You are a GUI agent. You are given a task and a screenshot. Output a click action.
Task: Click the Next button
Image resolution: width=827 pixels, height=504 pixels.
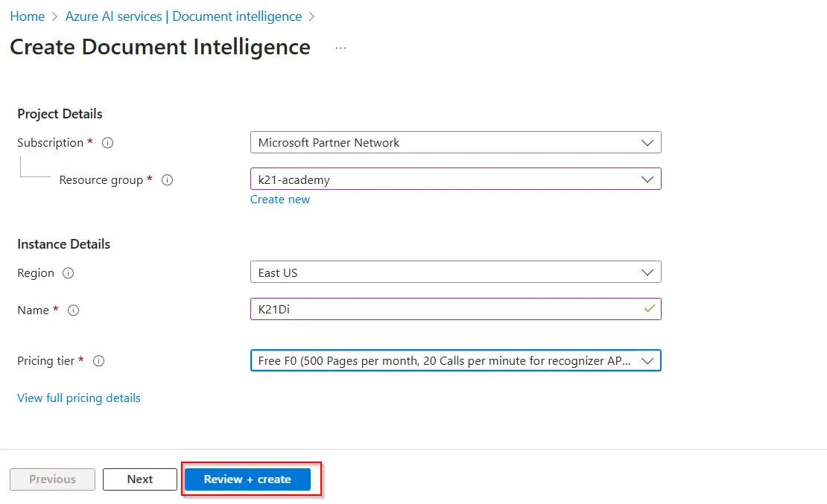pos(139,479)
